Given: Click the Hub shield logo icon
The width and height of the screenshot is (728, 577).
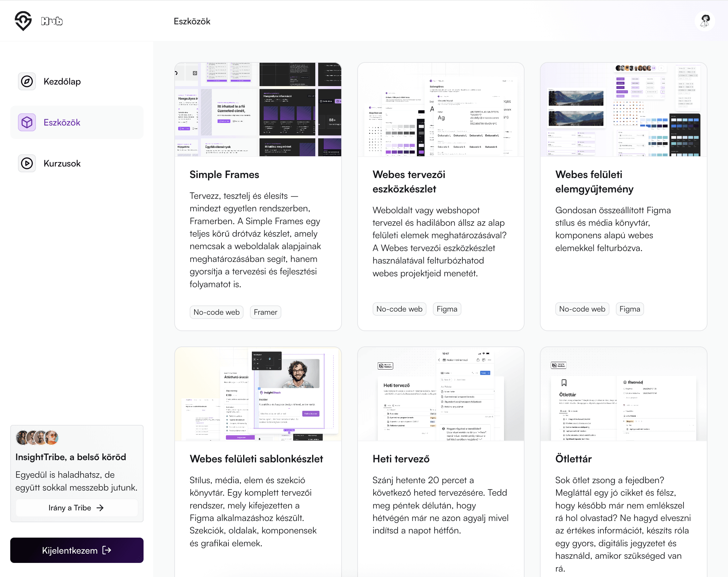Looking at the screenshot, I should [x=23, y=21].
